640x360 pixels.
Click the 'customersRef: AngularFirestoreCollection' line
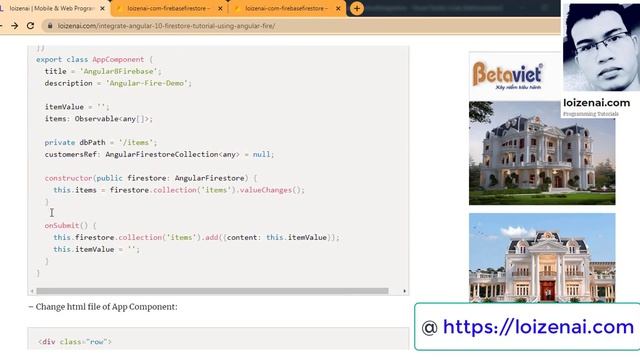159,154
